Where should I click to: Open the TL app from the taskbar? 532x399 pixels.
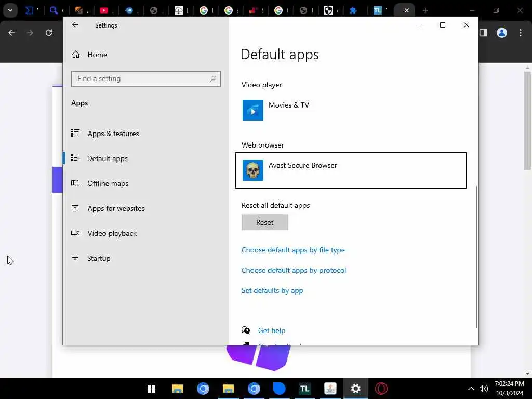[304, 389]
